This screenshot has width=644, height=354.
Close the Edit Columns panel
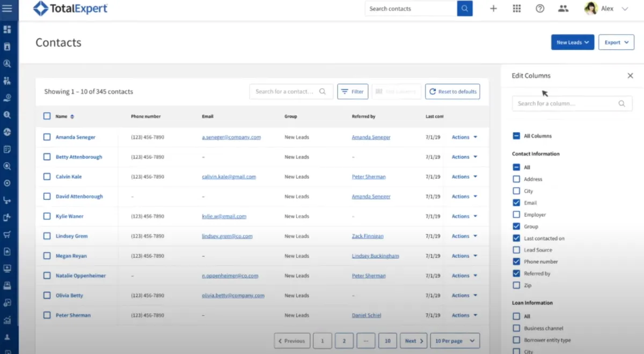point(630,76)
